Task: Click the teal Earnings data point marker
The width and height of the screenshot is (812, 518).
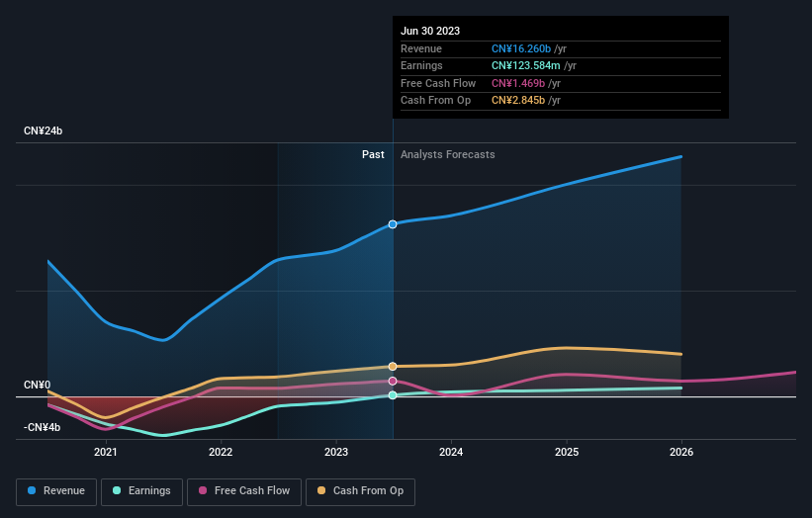Action: (x=393, y=395)
